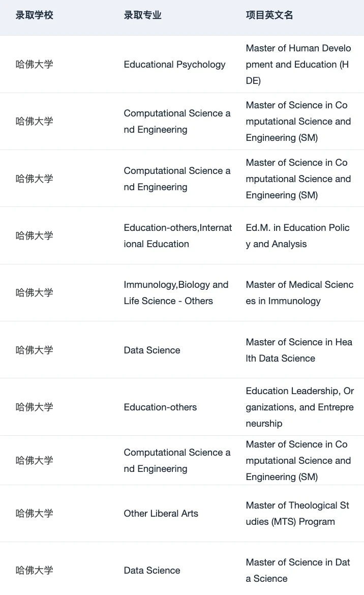The image size is (364, 595).
Task: Click Master of Science in Health Data Science
Action: click(299, 350)
